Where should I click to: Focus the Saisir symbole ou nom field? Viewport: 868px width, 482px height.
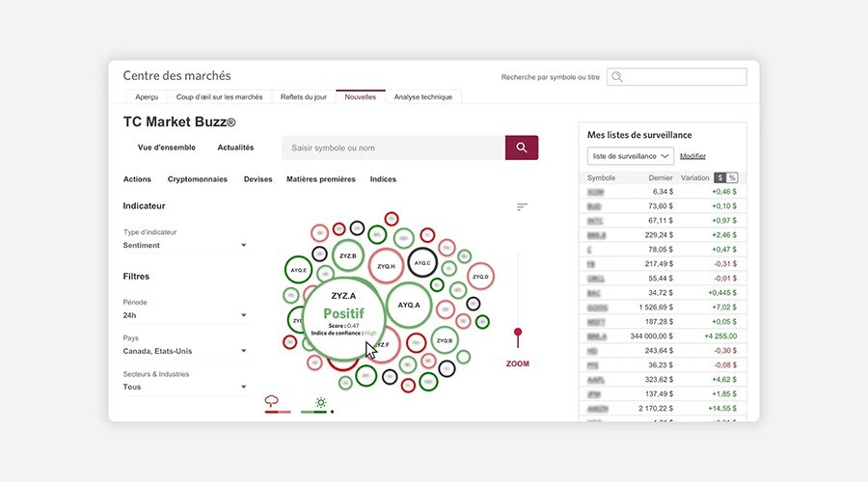click(393, 147)
